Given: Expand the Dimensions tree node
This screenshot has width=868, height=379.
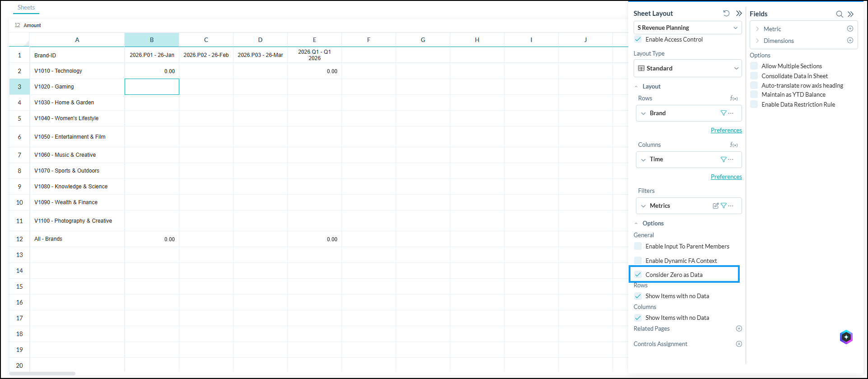Looking at the screenshot, I should (757, 41).
